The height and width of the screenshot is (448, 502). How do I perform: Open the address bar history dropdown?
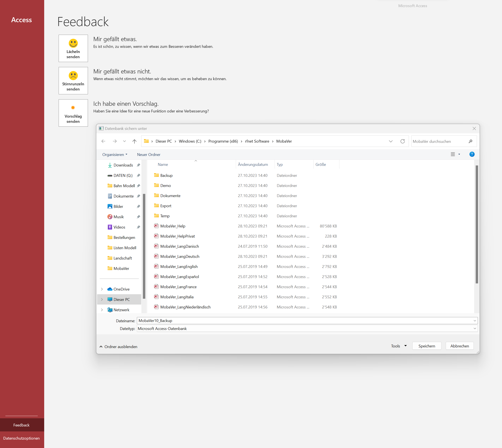(391, 141)
